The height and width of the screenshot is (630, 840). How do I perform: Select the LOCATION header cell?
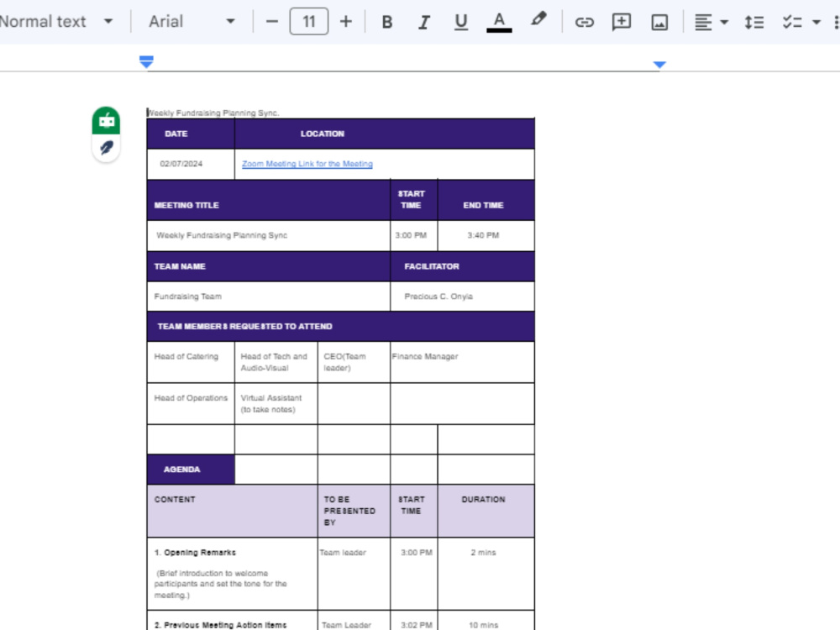pyautogui.click(x=384, y=134)
